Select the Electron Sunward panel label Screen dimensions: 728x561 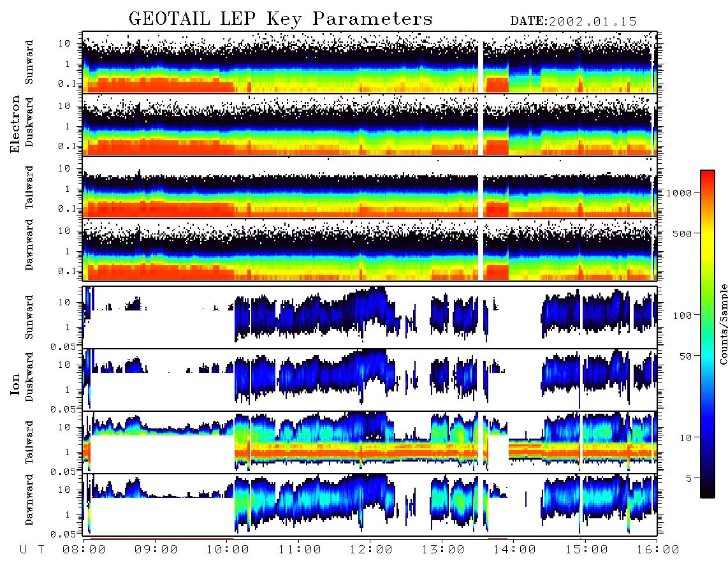(x=29, y=62)
